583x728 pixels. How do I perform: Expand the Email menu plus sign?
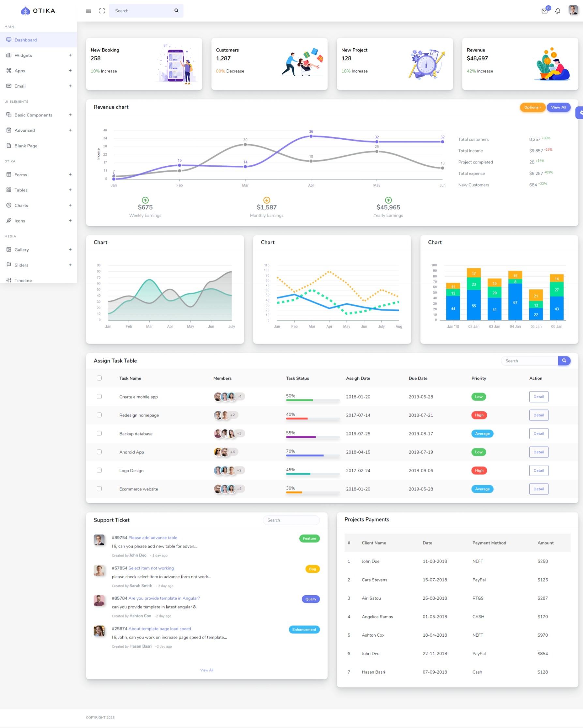[70, 86]
